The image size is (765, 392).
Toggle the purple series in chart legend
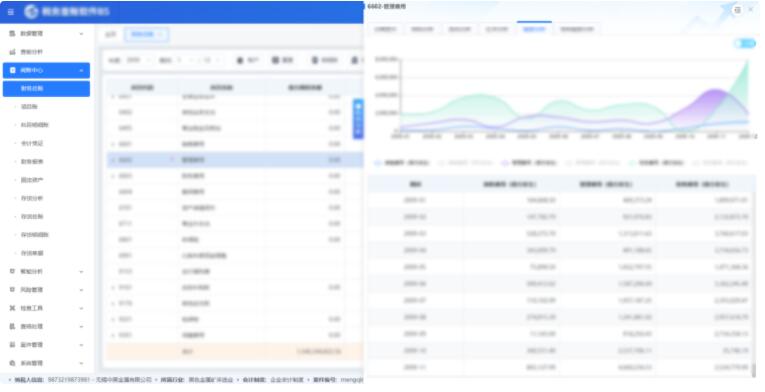(x=529, y=163)
